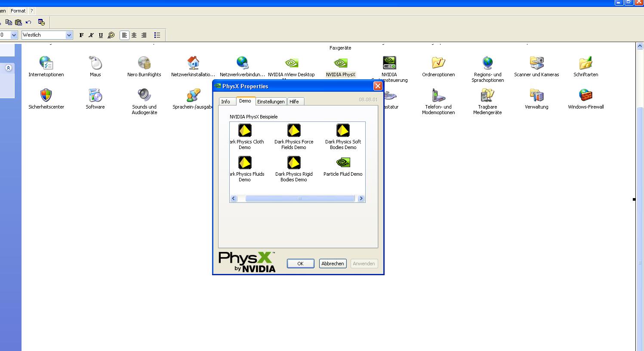Click the demo list horizontal scrollbar thumb

tap(300, 199)
